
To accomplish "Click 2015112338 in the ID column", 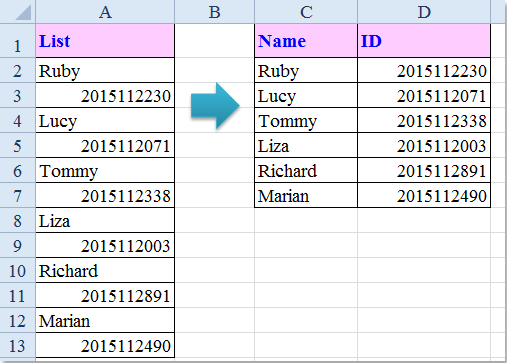I will (424, 120).
